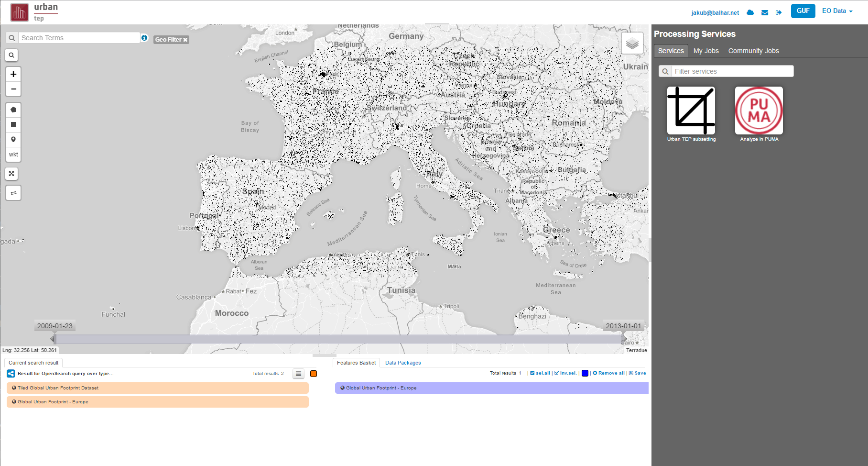The height and width of the screenshot is (466, 868).
Task: Open the envelope messages icon
Action: [765, 12]
